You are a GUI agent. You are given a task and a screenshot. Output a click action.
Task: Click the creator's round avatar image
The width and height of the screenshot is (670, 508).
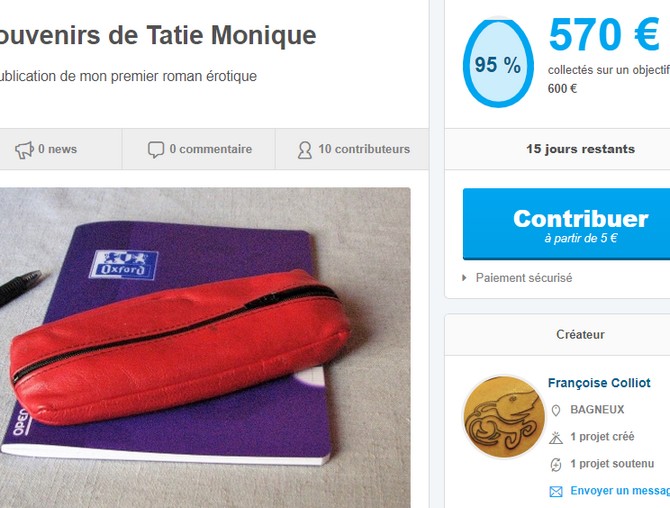pyautogui.click(x=504, y=416)
